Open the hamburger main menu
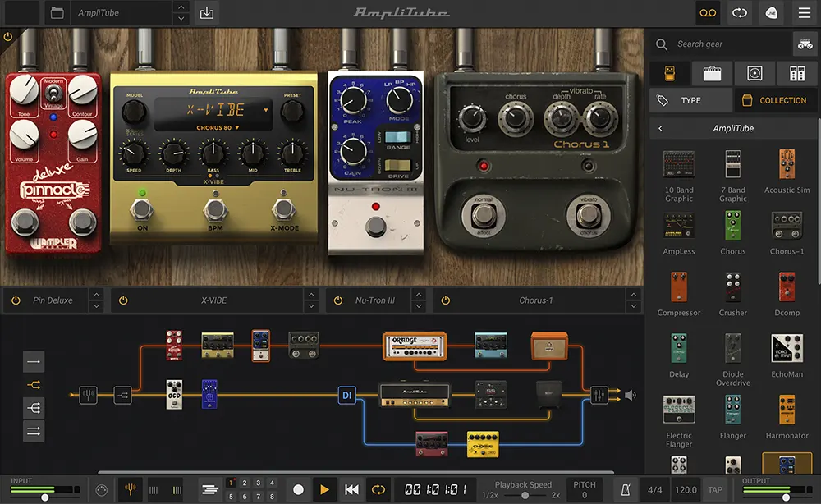 pyautogui.click(x=805, y=13)
